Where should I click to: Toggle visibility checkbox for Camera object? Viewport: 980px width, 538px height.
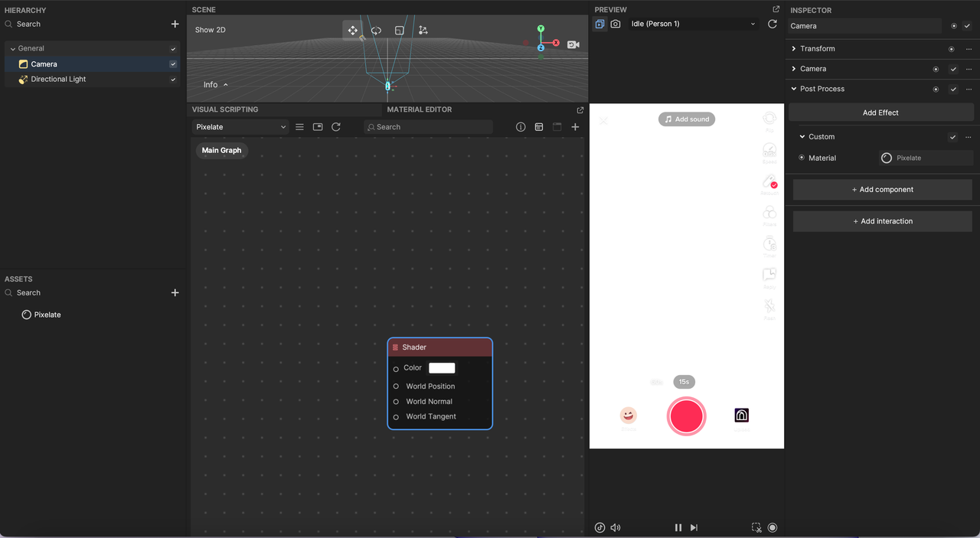(x=173, y=64)
